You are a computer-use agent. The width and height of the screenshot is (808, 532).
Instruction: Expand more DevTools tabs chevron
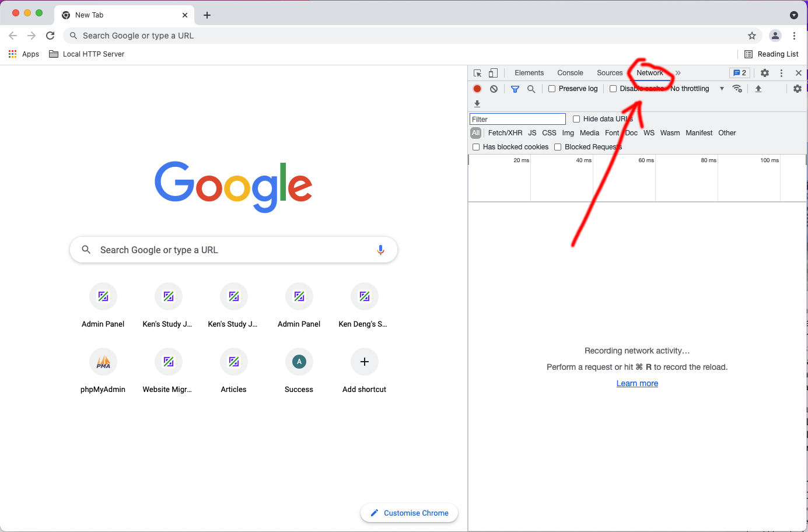(x=678, y=73)
